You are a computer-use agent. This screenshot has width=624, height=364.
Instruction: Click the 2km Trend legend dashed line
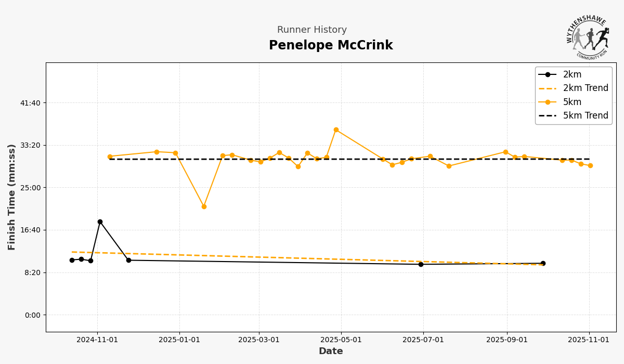point(548,88)
